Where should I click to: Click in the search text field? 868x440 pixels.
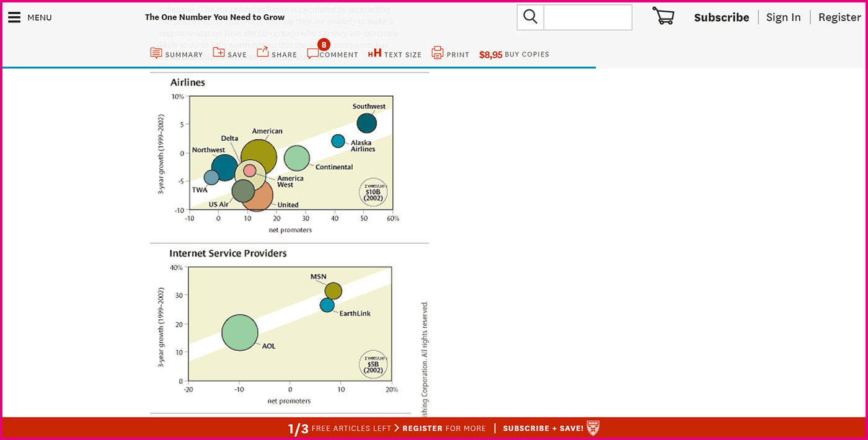pos(587,17)
